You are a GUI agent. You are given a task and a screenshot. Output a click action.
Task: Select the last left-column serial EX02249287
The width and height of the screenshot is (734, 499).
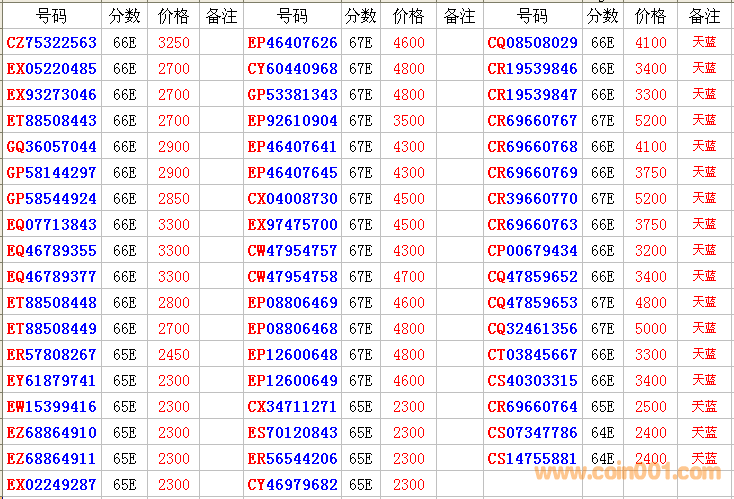[x=52, y=485]
